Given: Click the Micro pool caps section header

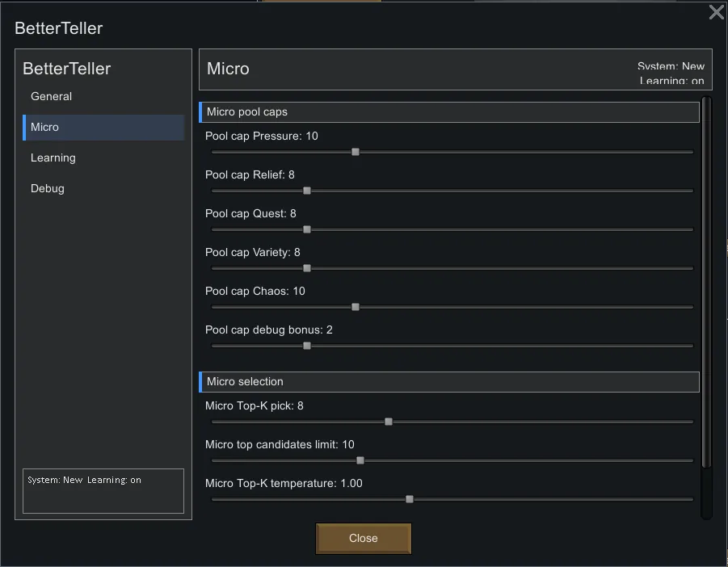Looking at the screenshot, I should pos(449,112).
